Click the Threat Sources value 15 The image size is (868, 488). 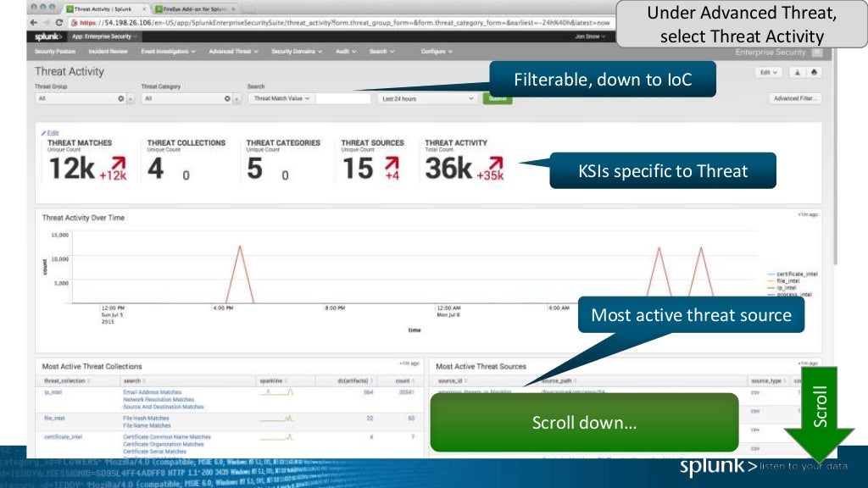pyautogui.click(x=358, y=169)
